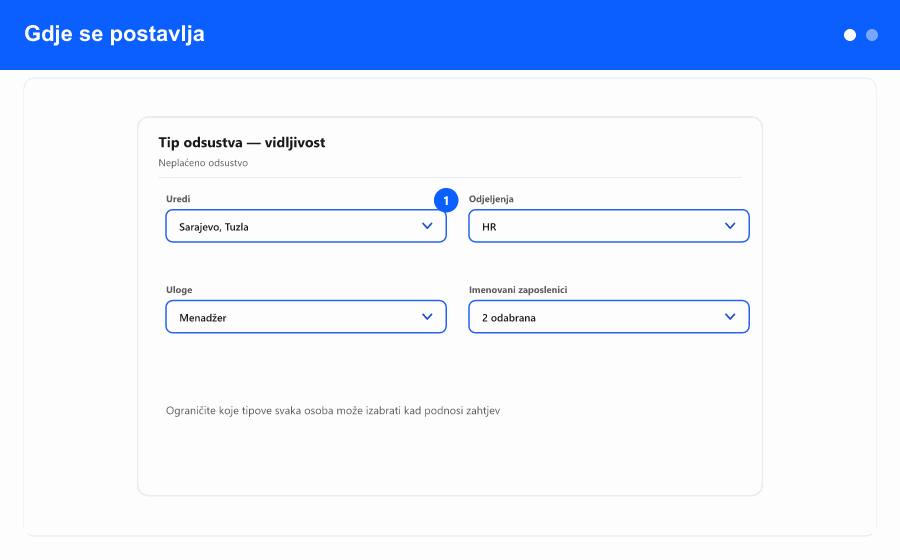Open the Uredi dropdown showing Sarajevo, Tuzla
Screen dimensions: 900x560
306,226
